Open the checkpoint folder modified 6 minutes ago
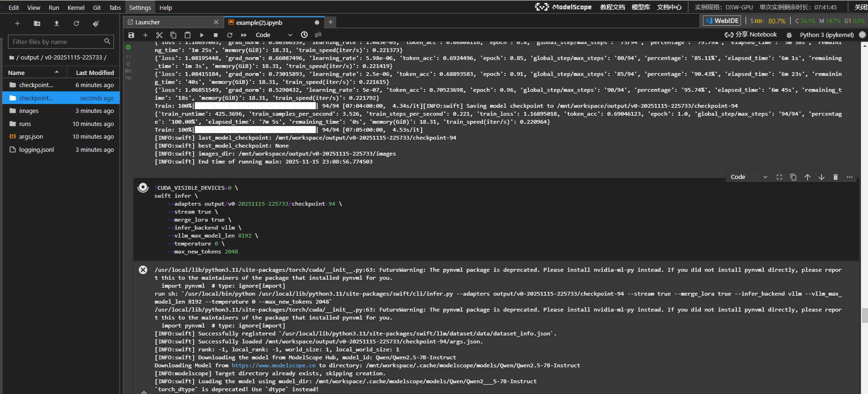The image size is (868, 394). pyautogui.click(x=61, y=85)
